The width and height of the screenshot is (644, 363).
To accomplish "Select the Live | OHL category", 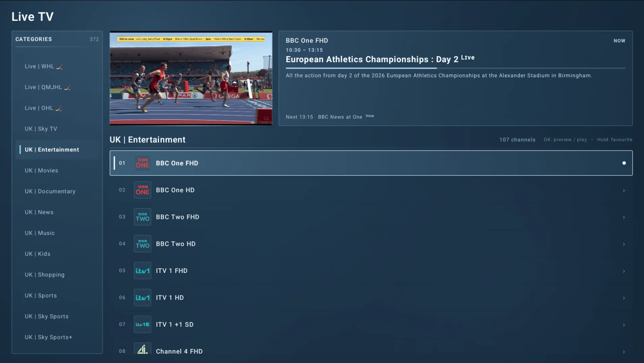I will coord(57,108).
